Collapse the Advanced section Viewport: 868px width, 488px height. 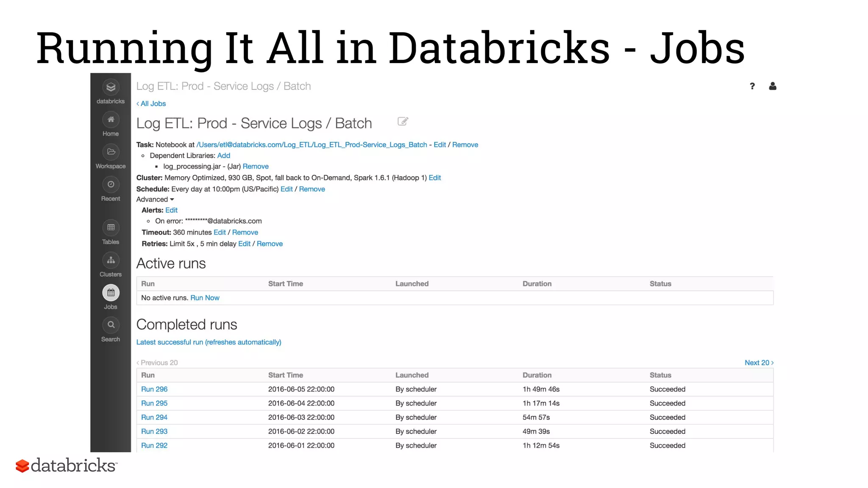click(155, 200)
